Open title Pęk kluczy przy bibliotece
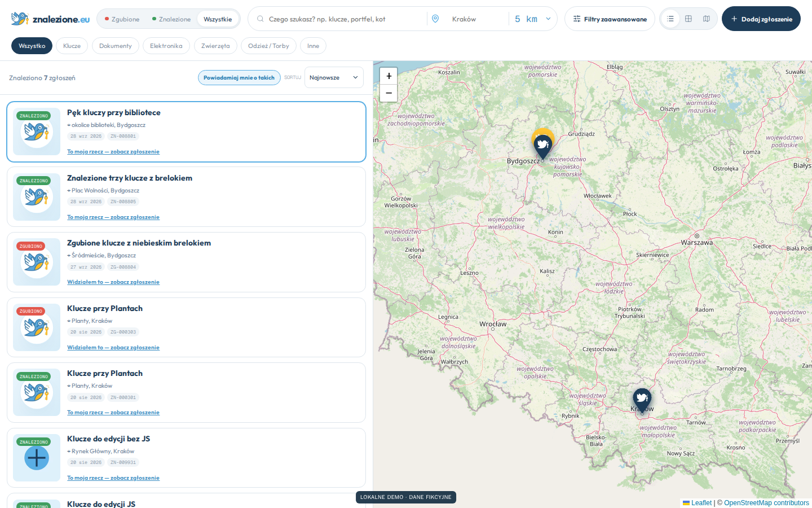The height and width of the screenshot is (508, 812). pyautogui.click(x=114, y=112)
